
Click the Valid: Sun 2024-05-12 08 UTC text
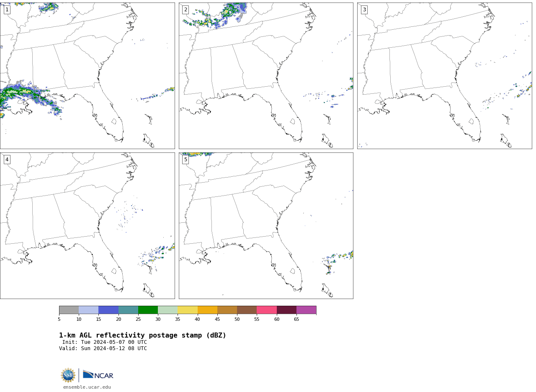point(103,348)
